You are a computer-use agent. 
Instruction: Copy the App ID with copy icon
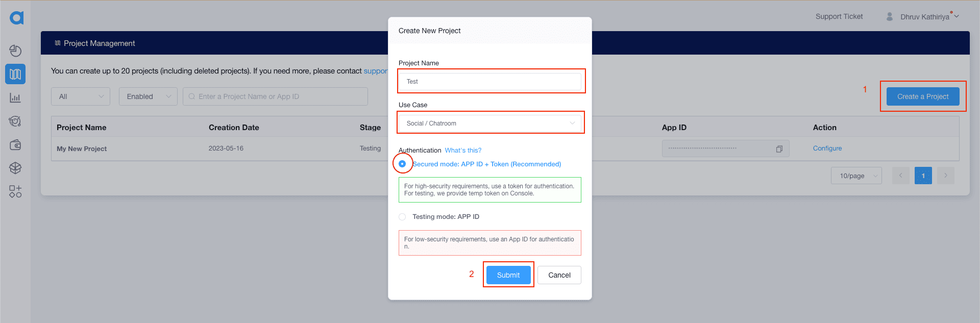tap(779, 149)
